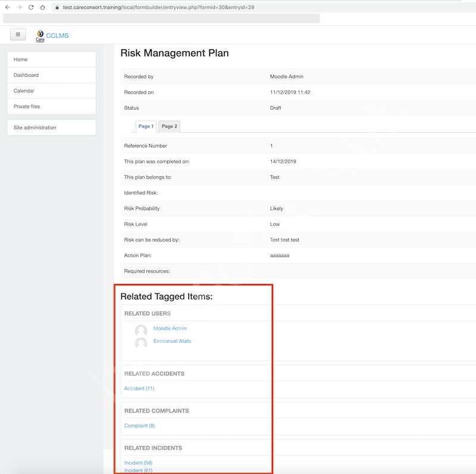This screenshot has height=474, width=476.
Task: Click the Reference Number label
Action: [x=145, y=146]
